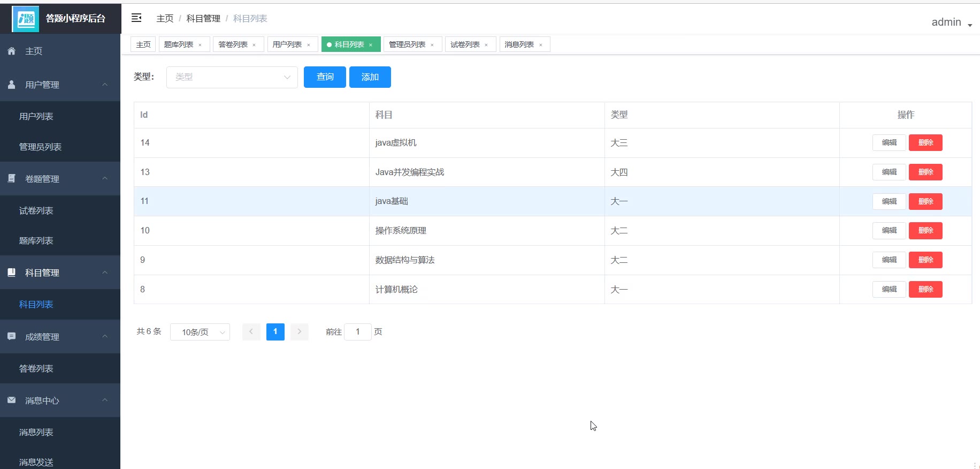
Task: Switch to the 用户列表 tab
Action: point(287,44)
